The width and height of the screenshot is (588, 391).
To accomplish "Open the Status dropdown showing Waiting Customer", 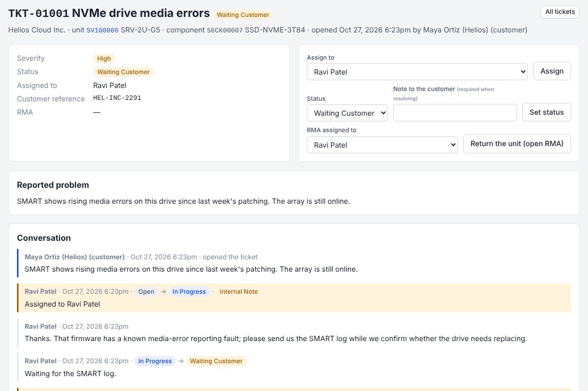I will click(347, 113).
